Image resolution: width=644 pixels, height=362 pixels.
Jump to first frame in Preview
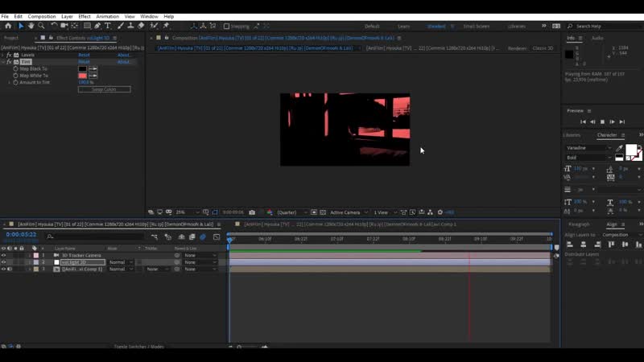point(583,122)
